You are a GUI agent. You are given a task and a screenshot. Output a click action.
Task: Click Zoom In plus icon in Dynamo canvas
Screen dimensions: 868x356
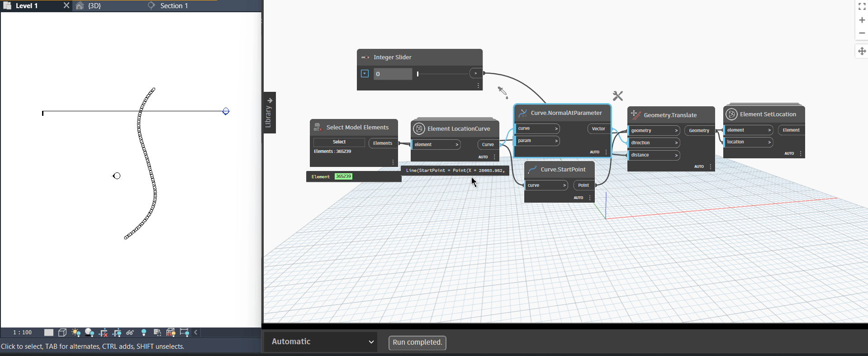[862, 20]
